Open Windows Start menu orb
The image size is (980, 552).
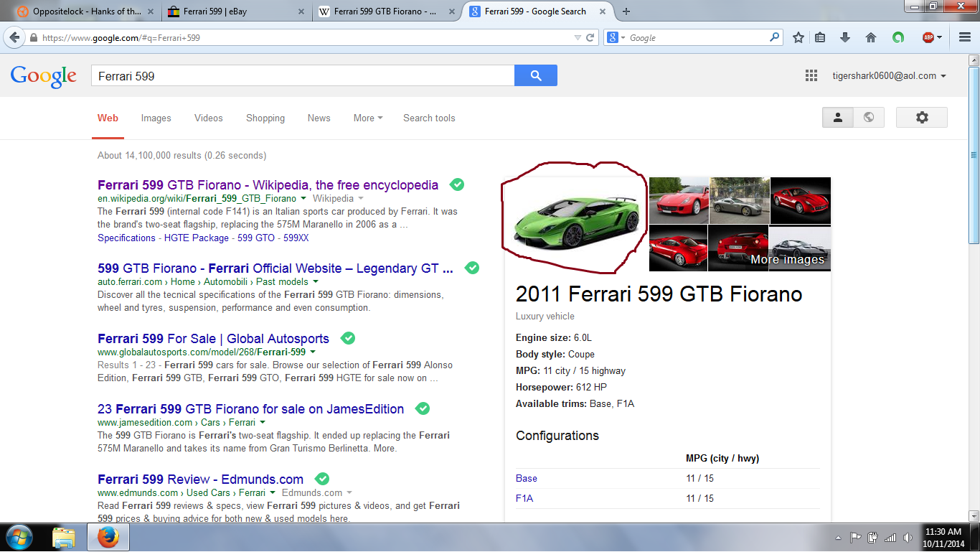pos(18,537)
